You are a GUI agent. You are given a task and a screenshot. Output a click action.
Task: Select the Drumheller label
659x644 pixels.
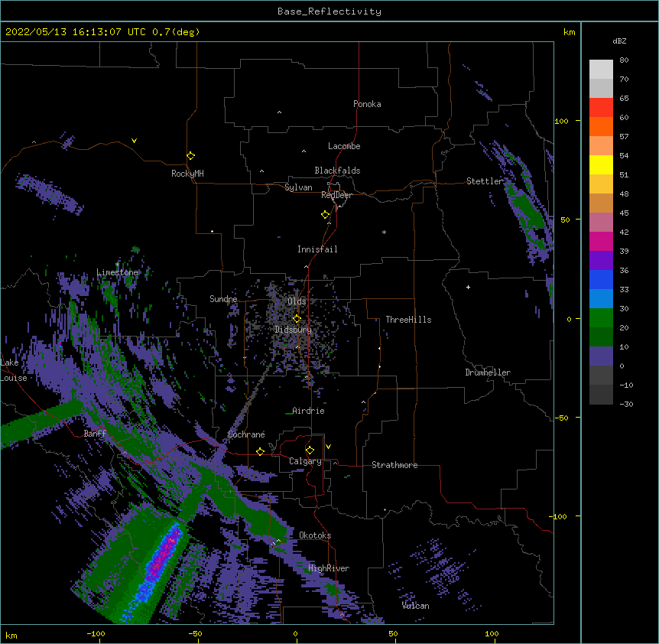point(488,372)
